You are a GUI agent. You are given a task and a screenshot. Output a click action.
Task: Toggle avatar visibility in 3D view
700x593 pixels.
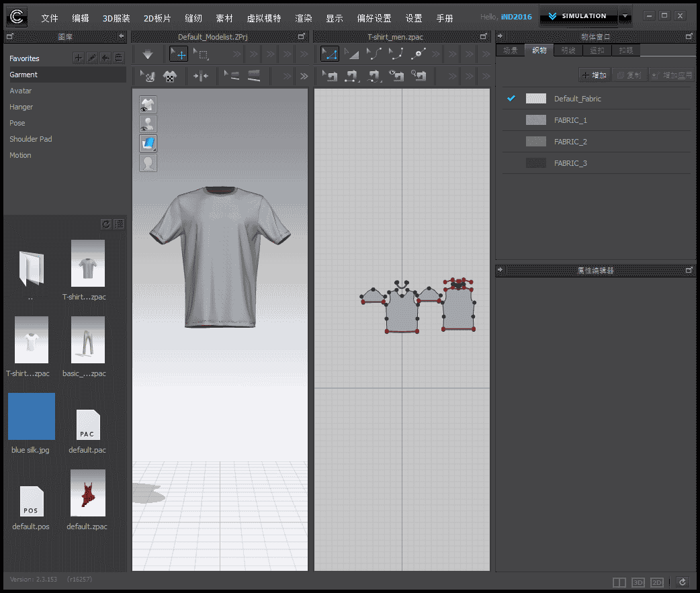(x=148, y=124)
